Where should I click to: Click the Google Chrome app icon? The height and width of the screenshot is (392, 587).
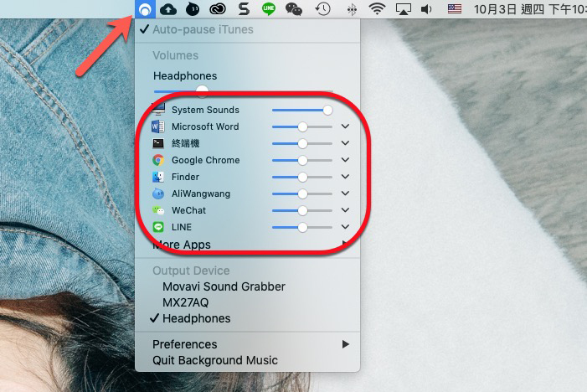pyautogui.click(x=158, y=160)
